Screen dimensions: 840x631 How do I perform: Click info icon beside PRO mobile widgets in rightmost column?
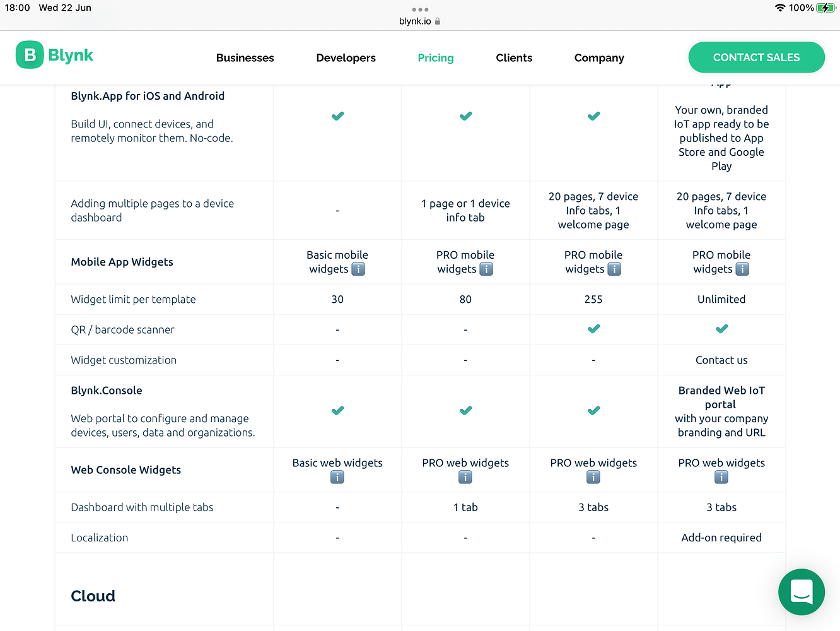[x=742, y=269]
